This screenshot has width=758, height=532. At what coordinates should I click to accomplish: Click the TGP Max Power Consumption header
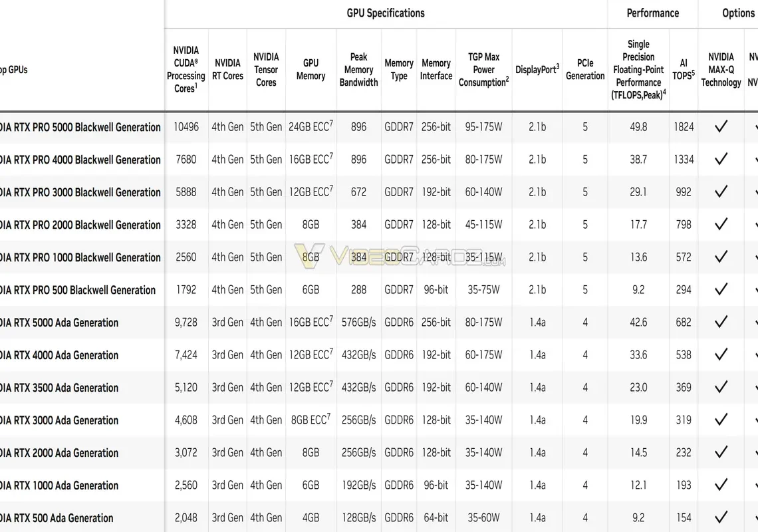(x=483, y=70)
